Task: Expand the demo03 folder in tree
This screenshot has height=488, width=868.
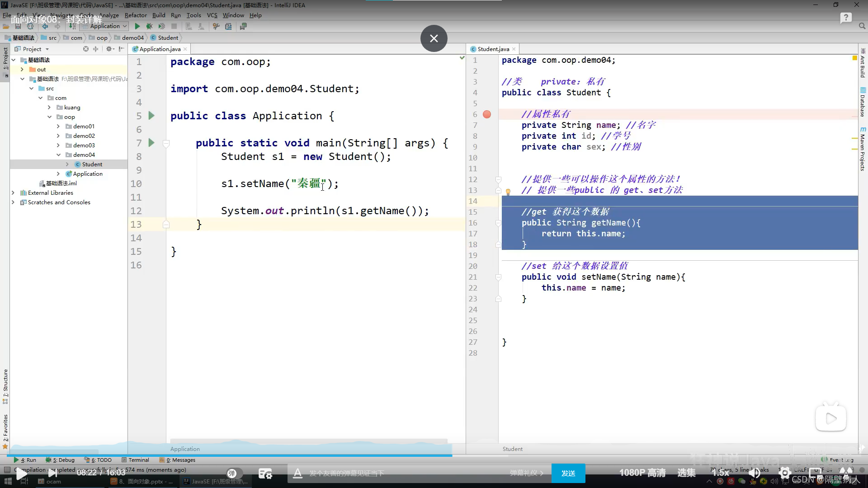Action: point(58,145)
